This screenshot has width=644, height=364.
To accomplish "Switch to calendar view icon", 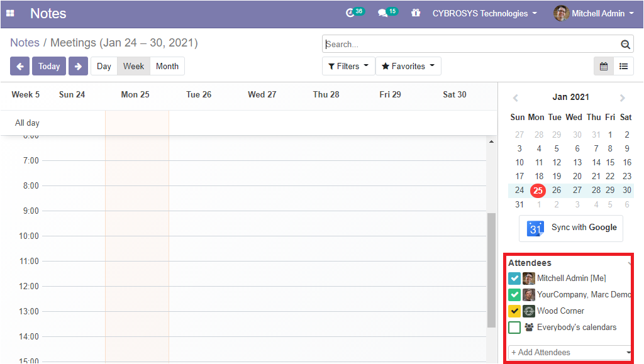I will point(604,66).
